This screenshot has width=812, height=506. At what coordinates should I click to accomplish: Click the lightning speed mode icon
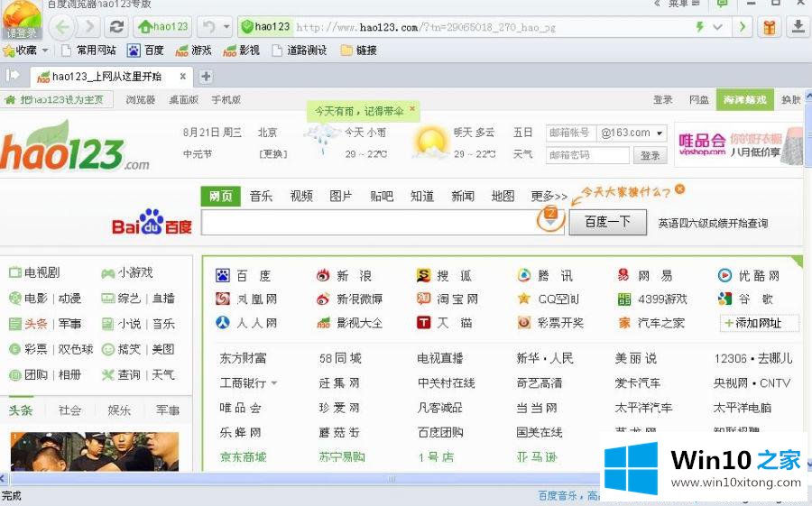(699, 27)
